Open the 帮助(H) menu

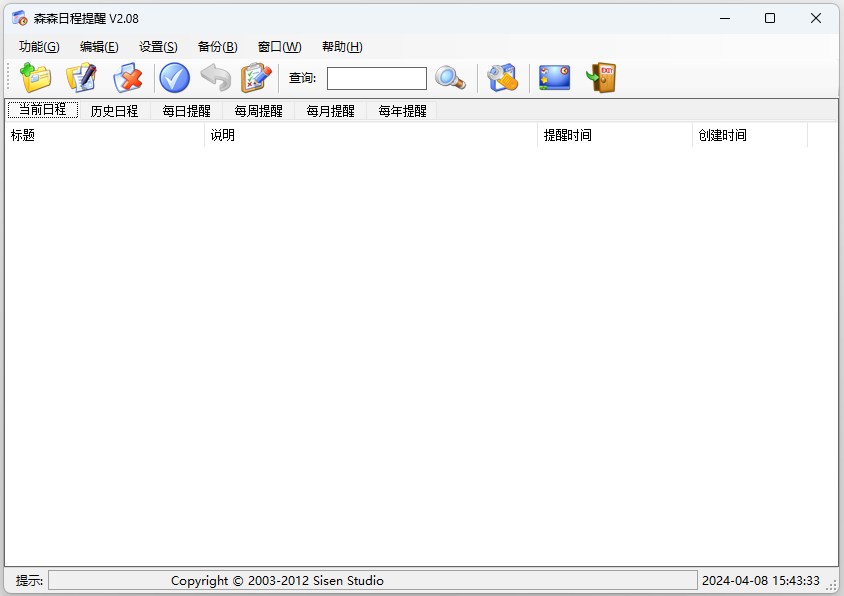[342, 47]
